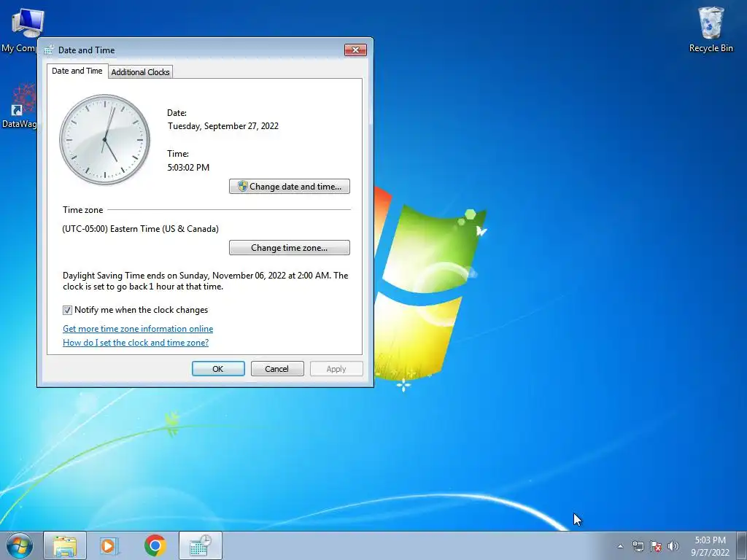The width and height of the screenshot is (747, 560).
Task: Click the taskbar clock showing 5:03 PM
Action: 710,546
